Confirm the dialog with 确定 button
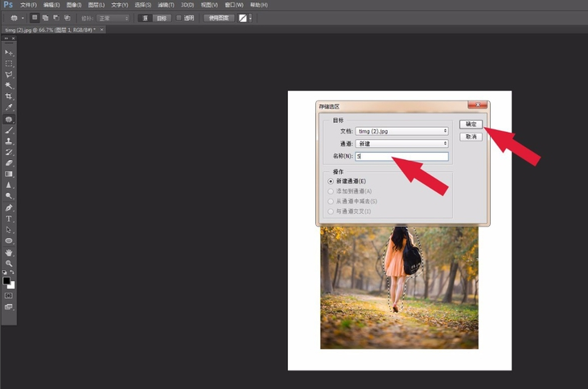 coord(471,125)
